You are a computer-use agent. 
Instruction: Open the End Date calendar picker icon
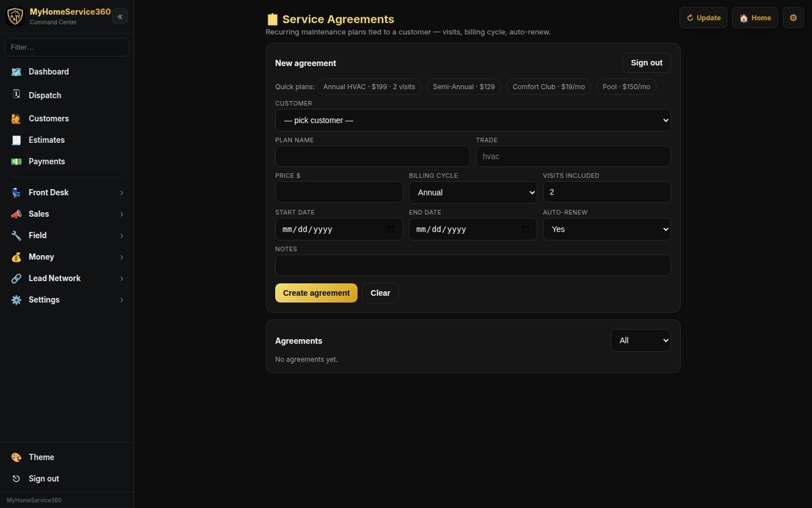coord(525,229)
